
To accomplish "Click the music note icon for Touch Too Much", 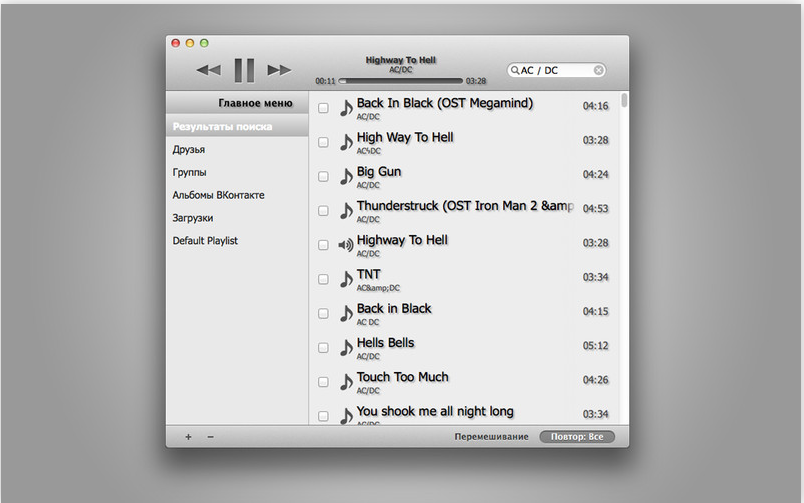I will 347,382.
